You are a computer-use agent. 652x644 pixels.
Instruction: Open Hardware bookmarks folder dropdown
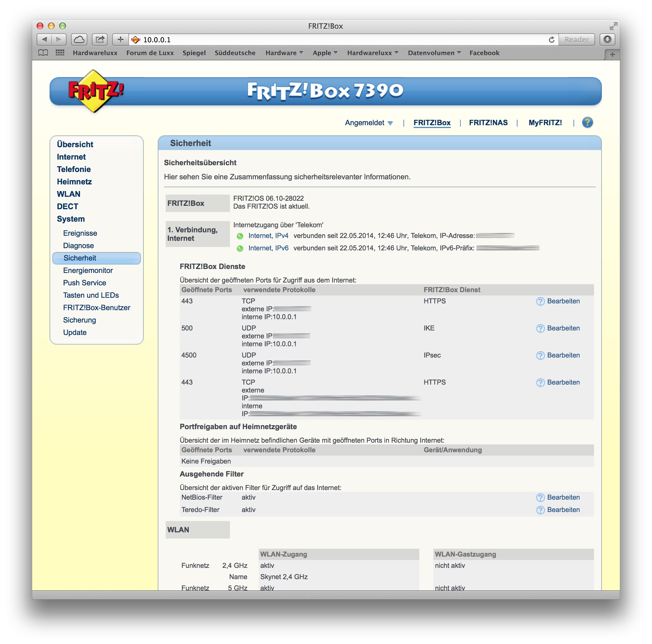pos(284,53)
